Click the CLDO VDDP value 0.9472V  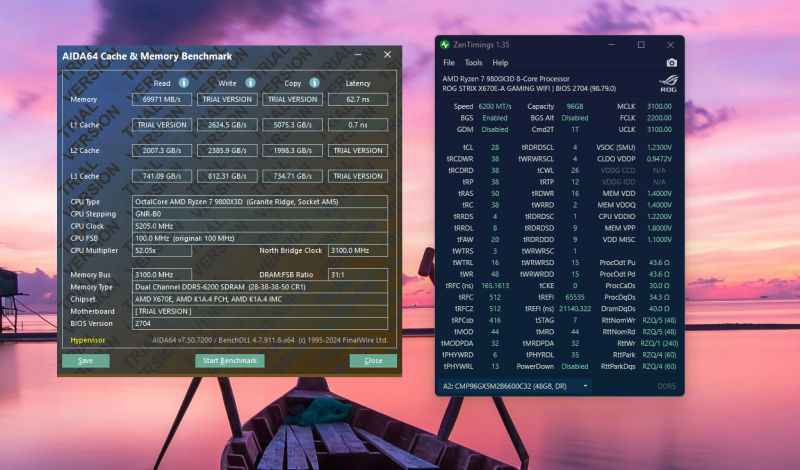(659, 159)
